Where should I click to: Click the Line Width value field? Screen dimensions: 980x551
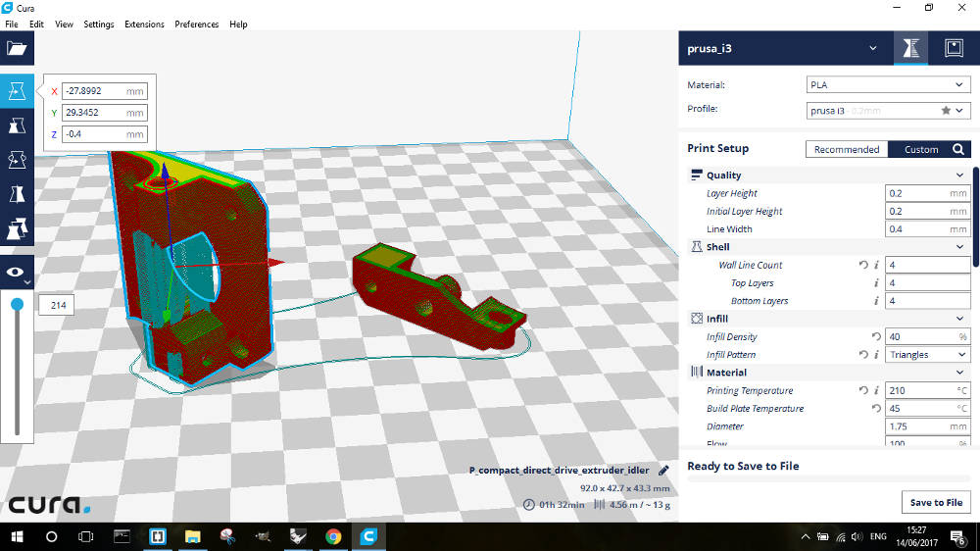point(927,228)
